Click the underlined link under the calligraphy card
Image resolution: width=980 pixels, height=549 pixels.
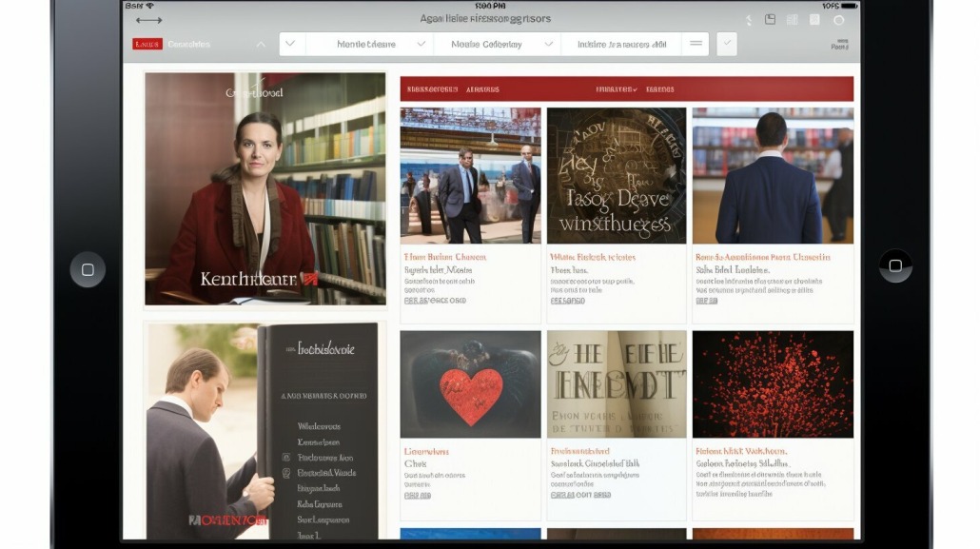tap(567, 301)
